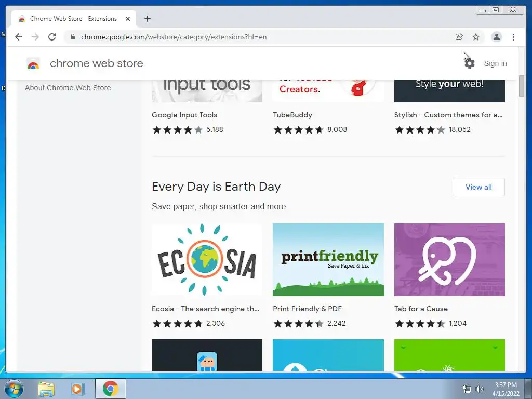Open About Chrome Web Store link
This screenshot has width=532, height=399.
coord(68,88)
